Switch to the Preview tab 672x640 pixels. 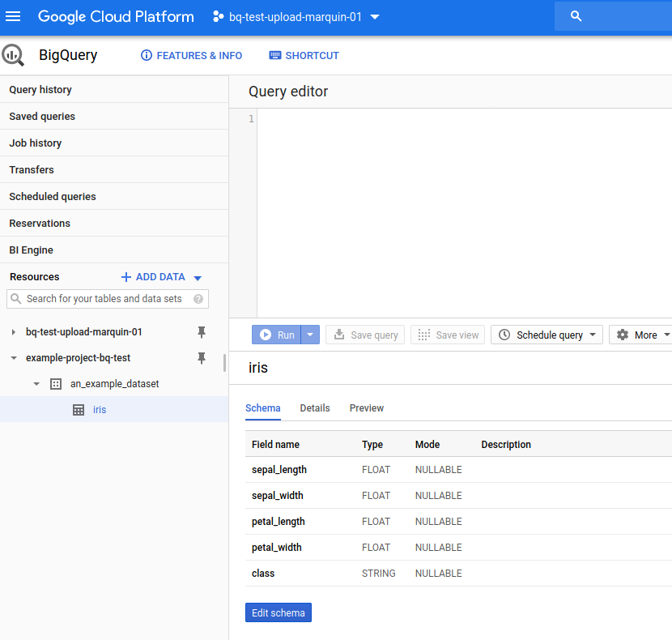pos(367,408)
